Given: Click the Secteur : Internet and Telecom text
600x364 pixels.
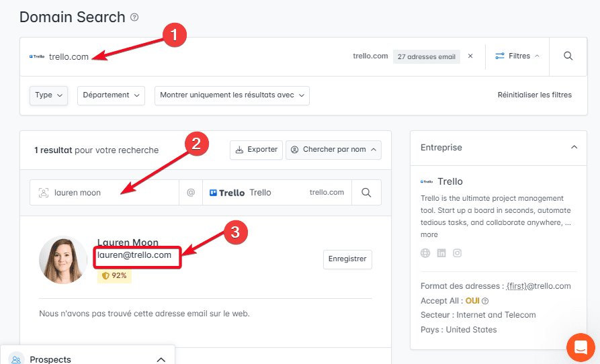Looking at the screenshot, I should 478,315.
